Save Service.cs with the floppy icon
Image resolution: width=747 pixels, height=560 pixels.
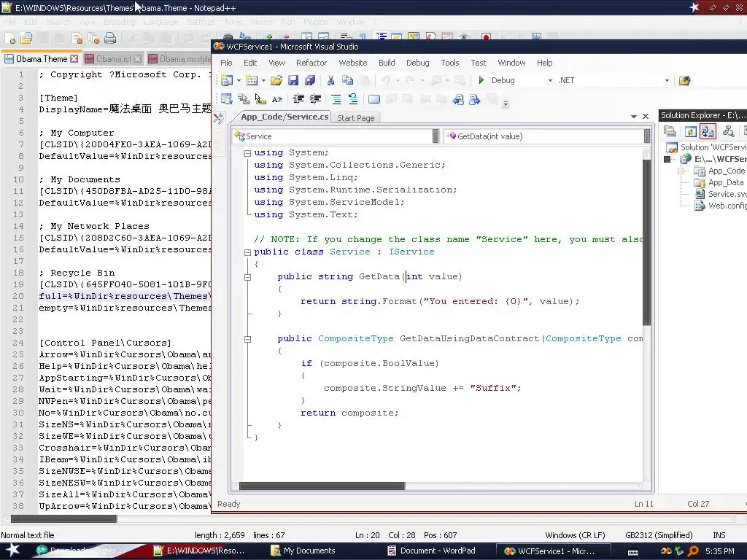coord(293,80)
